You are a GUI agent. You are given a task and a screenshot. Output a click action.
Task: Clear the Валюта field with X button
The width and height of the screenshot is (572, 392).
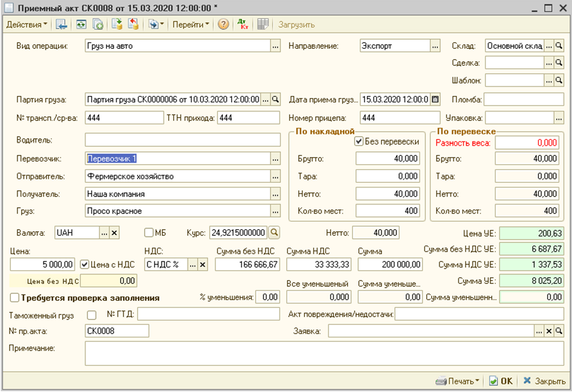coord(114,233)
